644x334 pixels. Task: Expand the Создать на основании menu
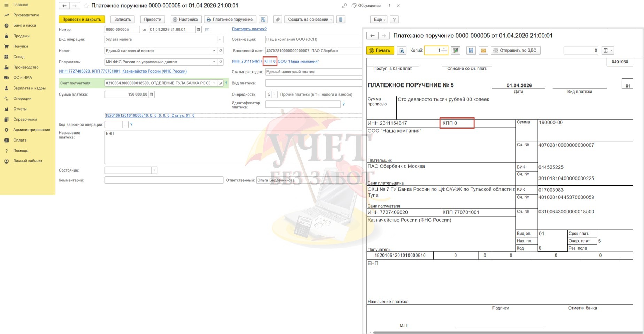click(x=309, y=20)
